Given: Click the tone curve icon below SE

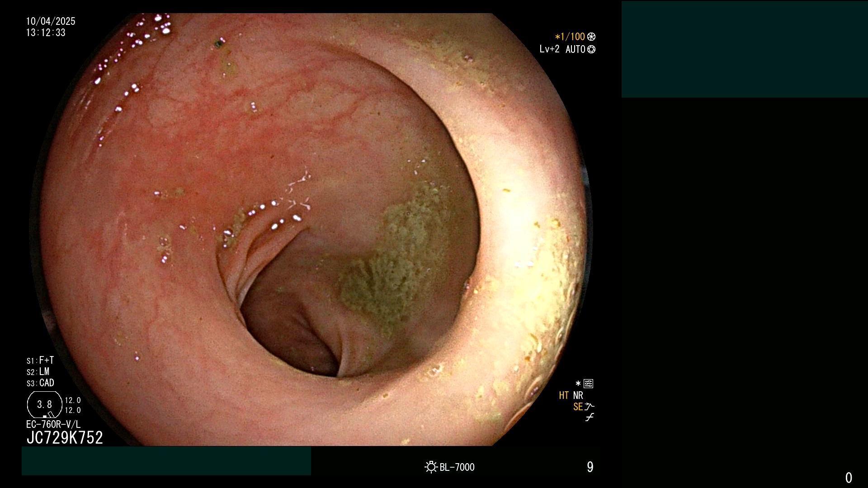Looking at the screenshot, I should point(590,418).
